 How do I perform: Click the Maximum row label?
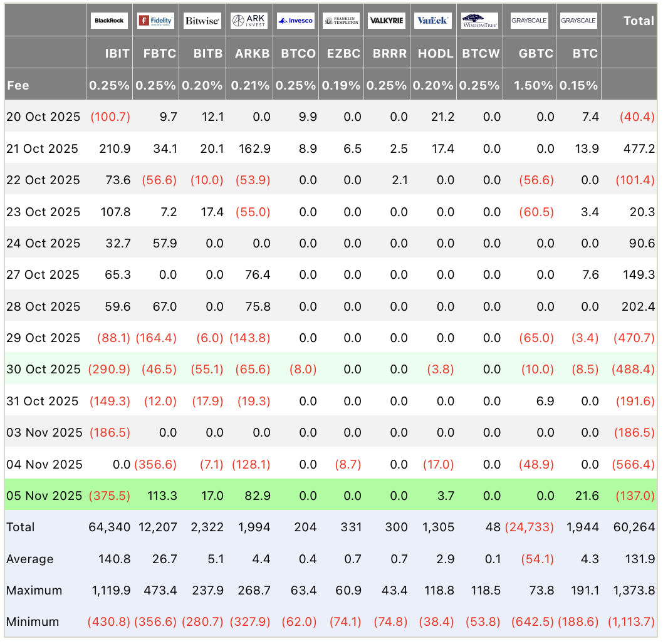(x=34, y=590)
